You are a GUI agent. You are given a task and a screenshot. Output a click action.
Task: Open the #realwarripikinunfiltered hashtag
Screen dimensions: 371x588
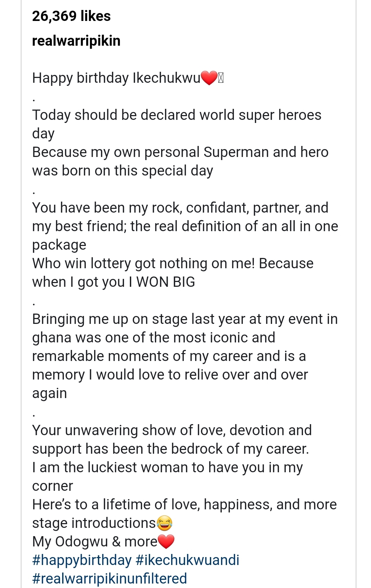coord(110,579)
